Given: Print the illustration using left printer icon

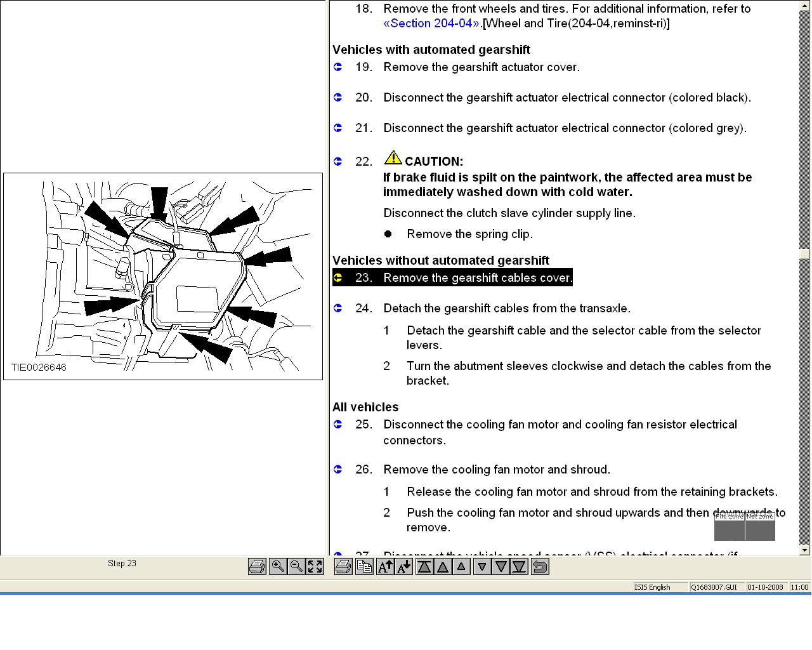Looking at the screenshot, I should coord(257,566).
